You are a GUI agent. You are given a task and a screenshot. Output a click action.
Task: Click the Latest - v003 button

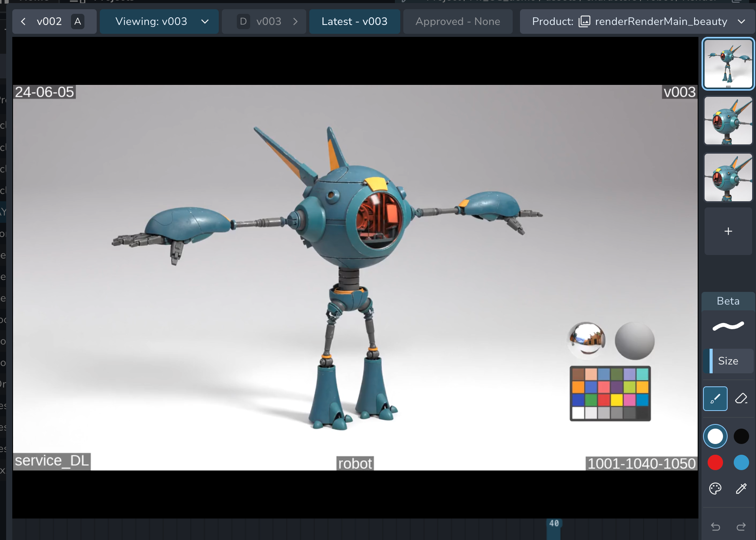[354, 22]
